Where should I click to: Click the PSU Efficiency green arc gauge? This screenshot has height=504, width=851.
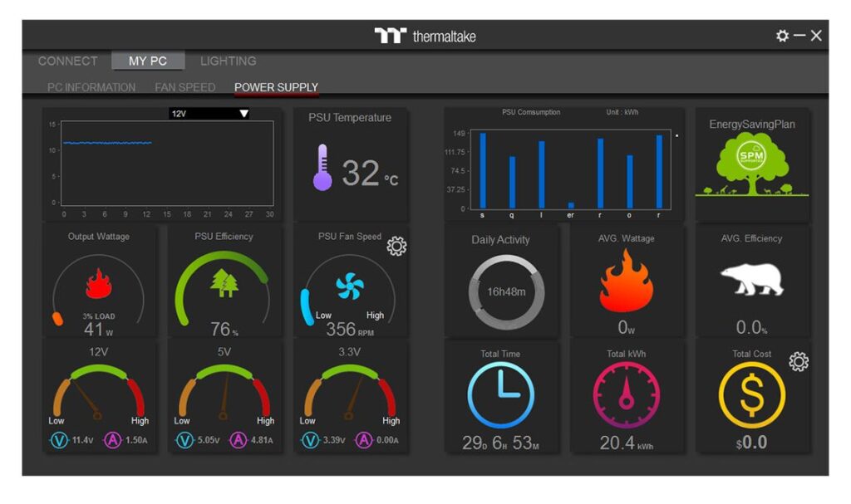[x=223, y=288]
